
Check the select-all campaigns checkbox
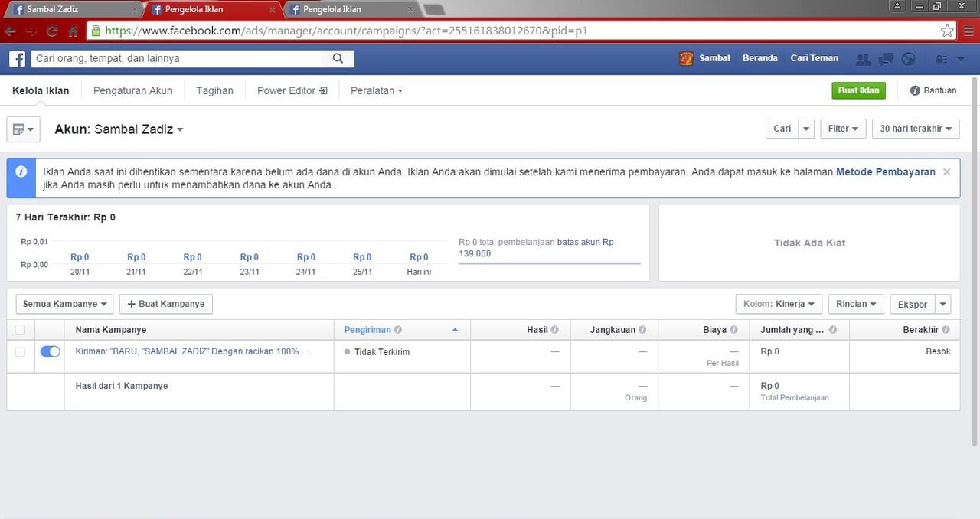coord(21,330)
